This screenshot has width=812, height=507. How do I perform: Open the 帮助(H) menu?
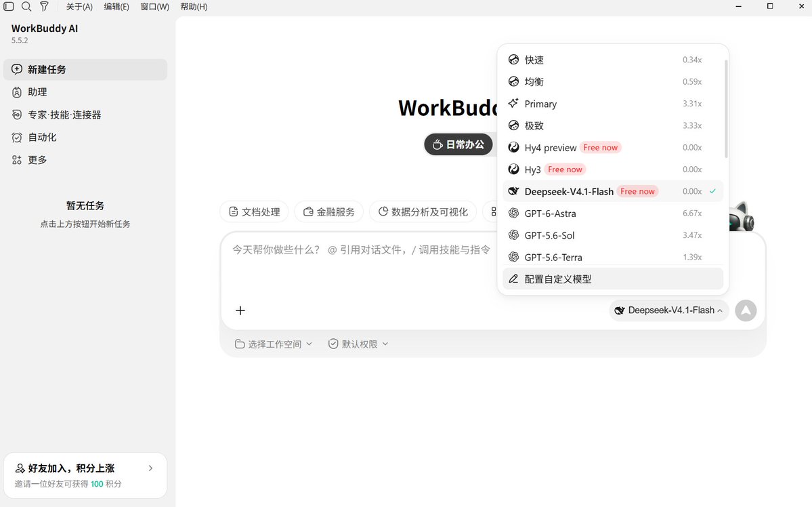[194, 7]
